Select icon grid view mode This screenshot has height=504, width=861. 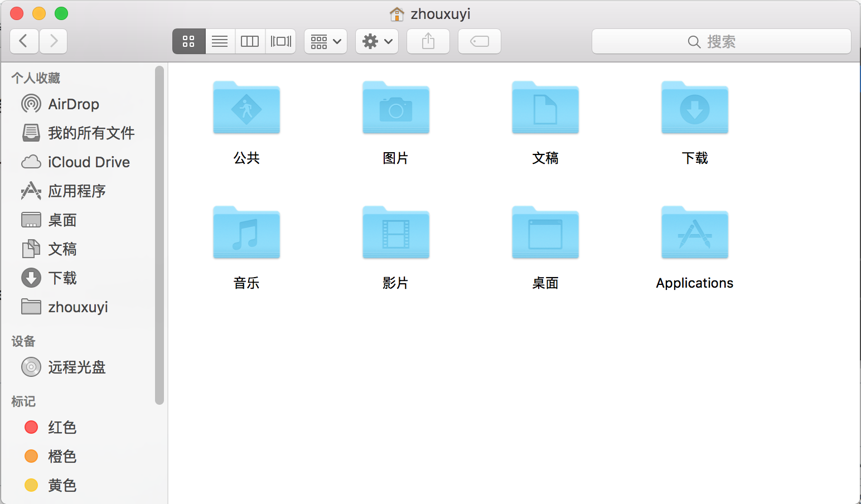click(188, 41)
